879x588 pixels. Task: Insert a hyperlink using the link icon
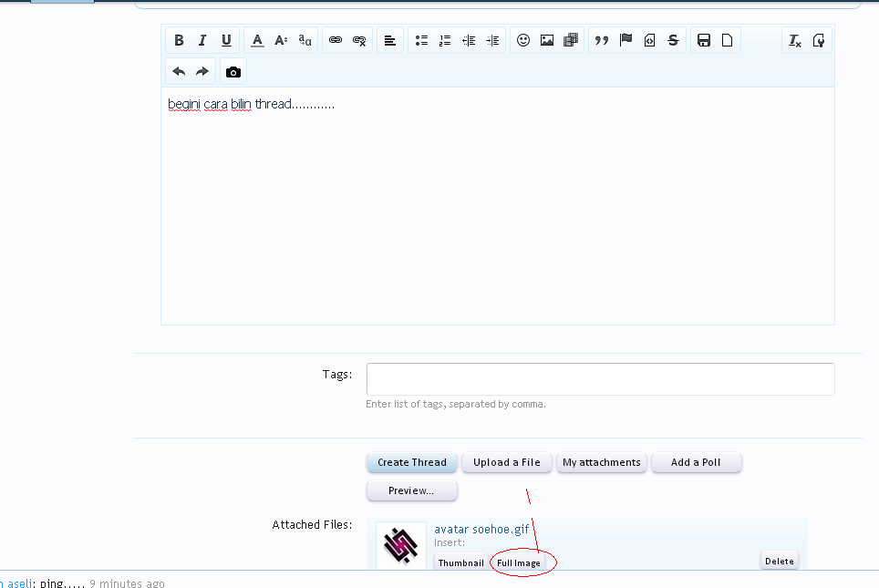click(336, 40)
